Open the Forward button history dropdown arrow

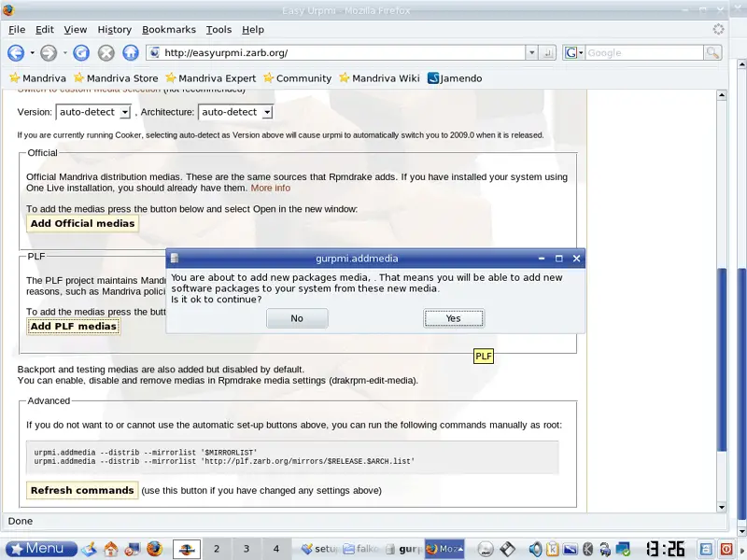pos(64,53)
